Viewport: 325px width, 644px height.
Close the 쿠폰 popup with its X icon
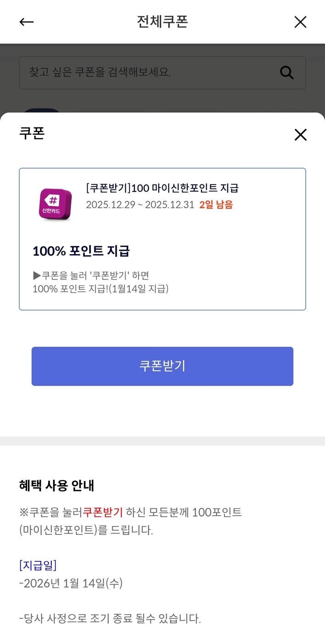pos(301,135)
